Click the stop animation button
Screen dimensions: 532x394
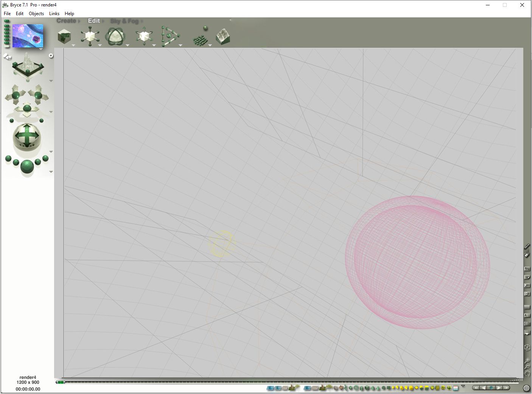[x=491, y=388]
